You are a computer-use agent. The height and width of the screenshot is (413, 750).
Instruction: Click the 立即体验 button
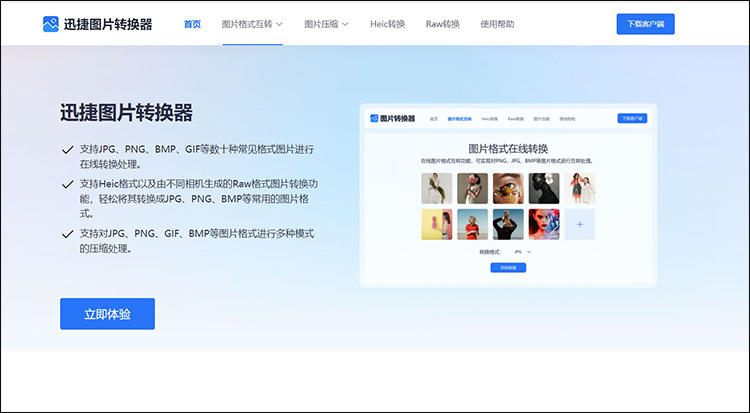pos(107,314)
